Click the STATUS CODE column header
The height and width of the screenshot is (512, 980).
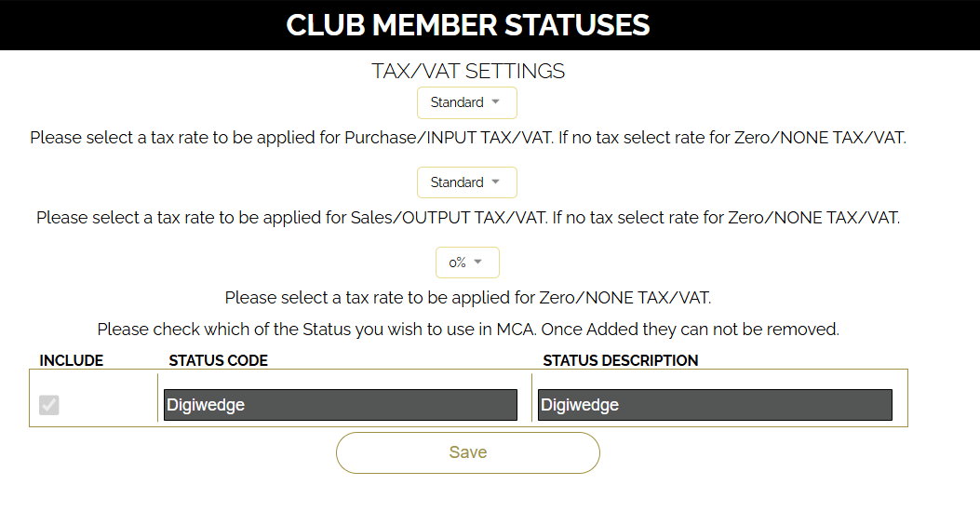(219, 360)
